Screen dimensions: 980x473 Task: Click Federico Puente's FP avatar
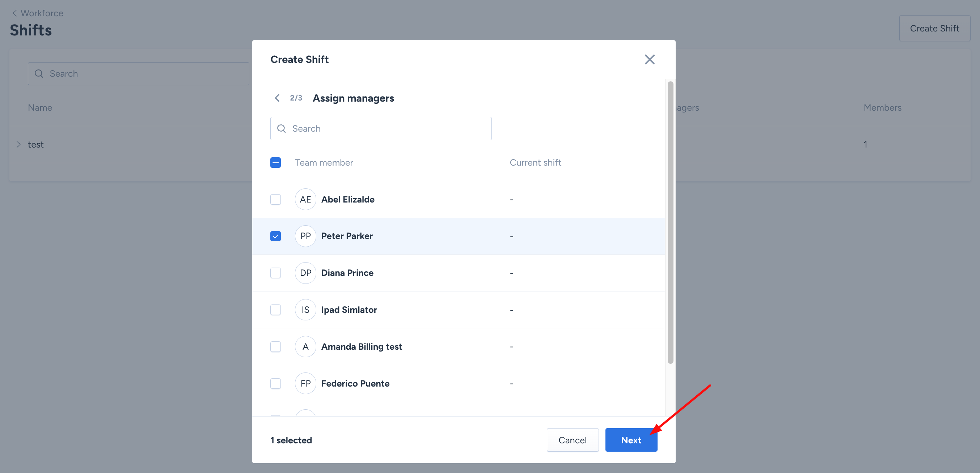[305, 383]
